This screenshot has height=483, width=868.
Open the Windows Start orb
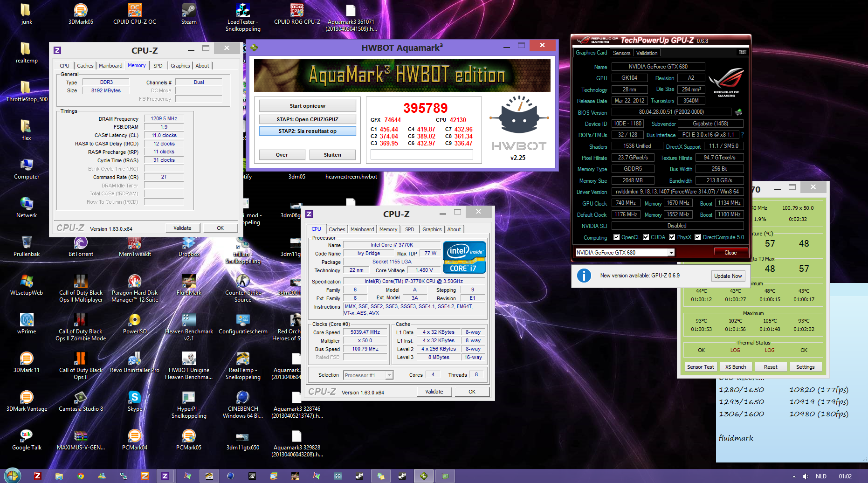coord(13,476)
